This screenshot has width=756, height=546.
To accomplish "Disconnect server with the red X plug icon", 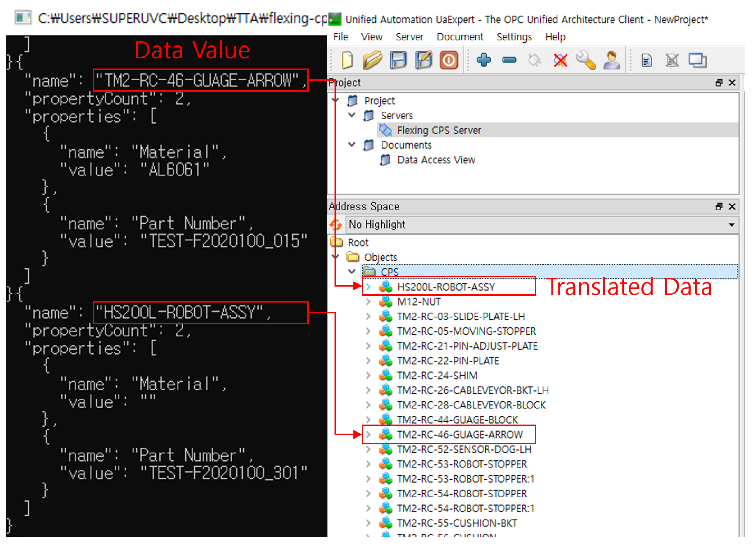I will point(560,60).
